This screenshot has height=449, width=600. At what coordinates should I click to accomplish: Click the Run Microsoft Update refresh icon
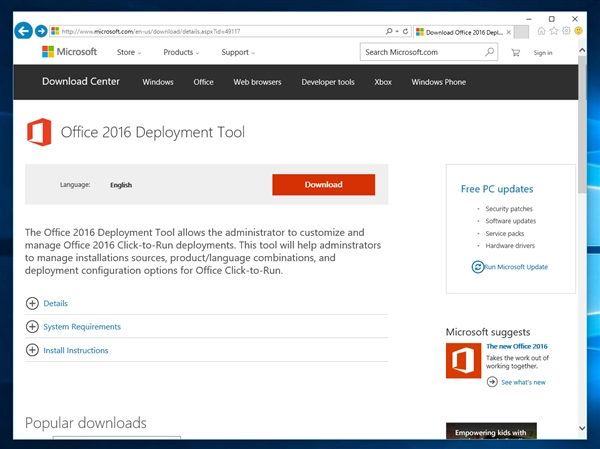[478, 267]
